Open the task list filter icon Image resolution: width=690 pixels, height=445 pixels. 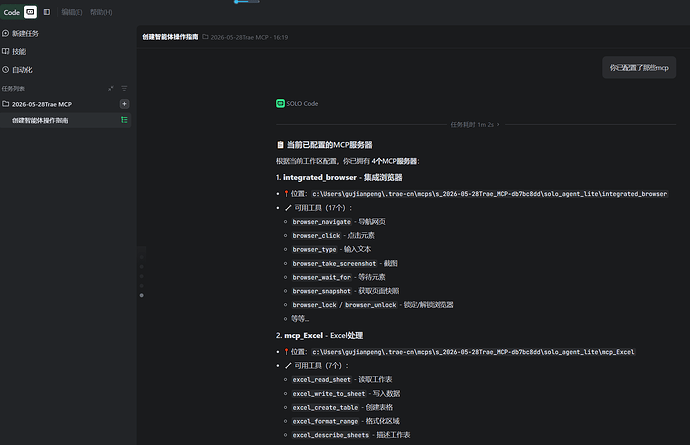click(x=124, y=88)
